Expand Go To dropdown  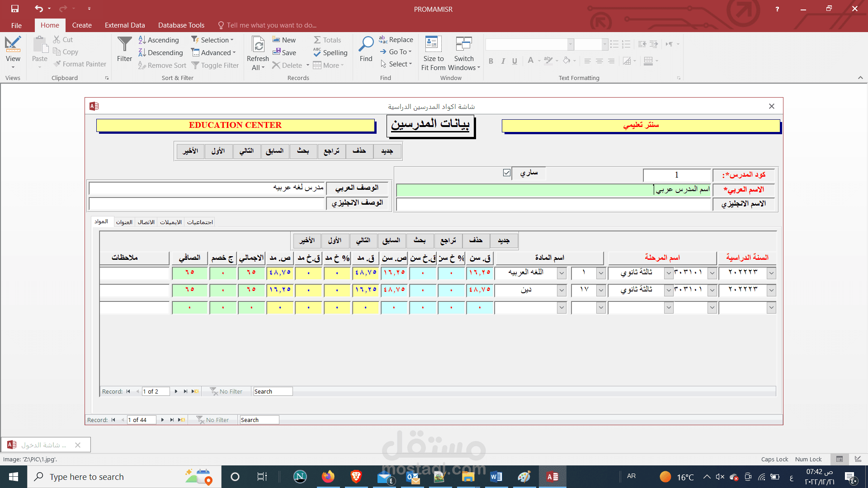tap(396, 52)
